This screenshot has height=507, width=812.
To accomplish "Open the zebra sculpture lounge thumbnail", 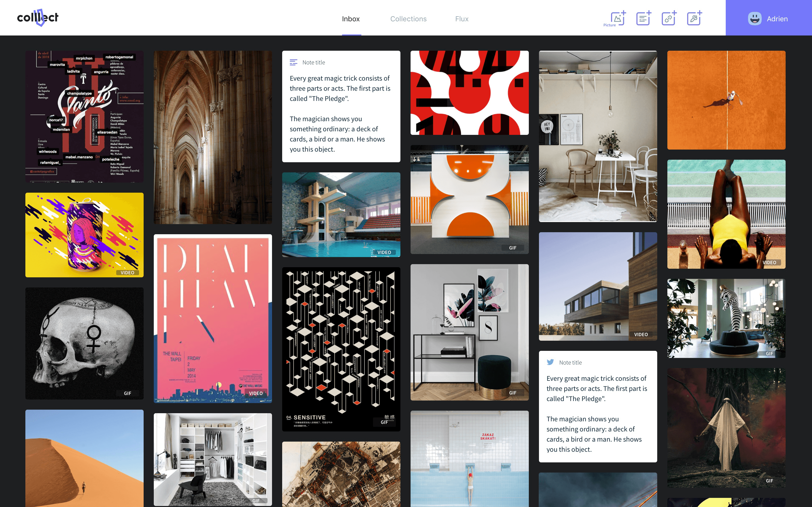I will point(726,318).
